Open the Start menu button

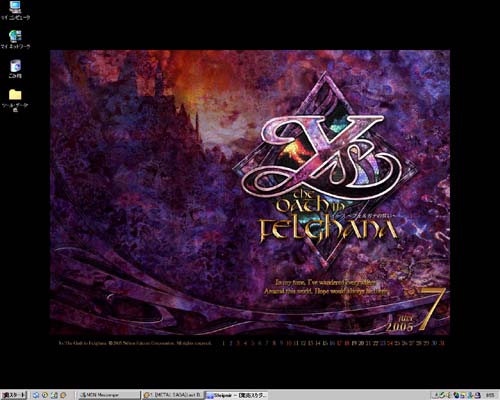click(13, 395)
